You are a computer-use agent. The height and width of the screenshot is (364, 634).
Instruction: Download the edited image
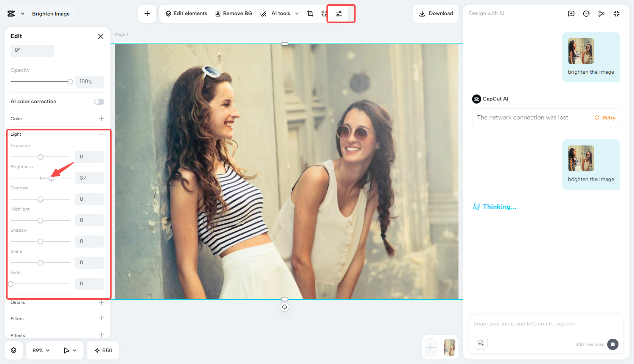(435, 13)
